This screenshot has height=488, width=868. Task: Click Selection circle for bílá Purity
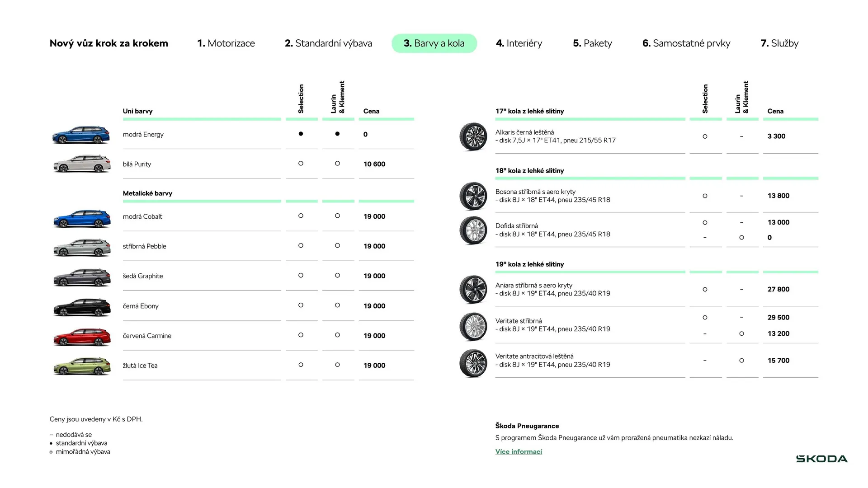coord(301,164)
